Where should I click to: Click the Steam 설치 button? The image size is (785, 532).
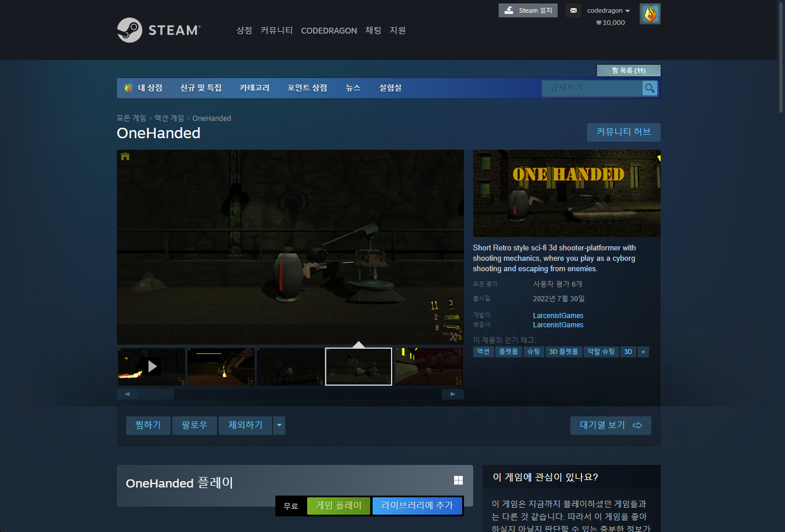click(528, 10)
